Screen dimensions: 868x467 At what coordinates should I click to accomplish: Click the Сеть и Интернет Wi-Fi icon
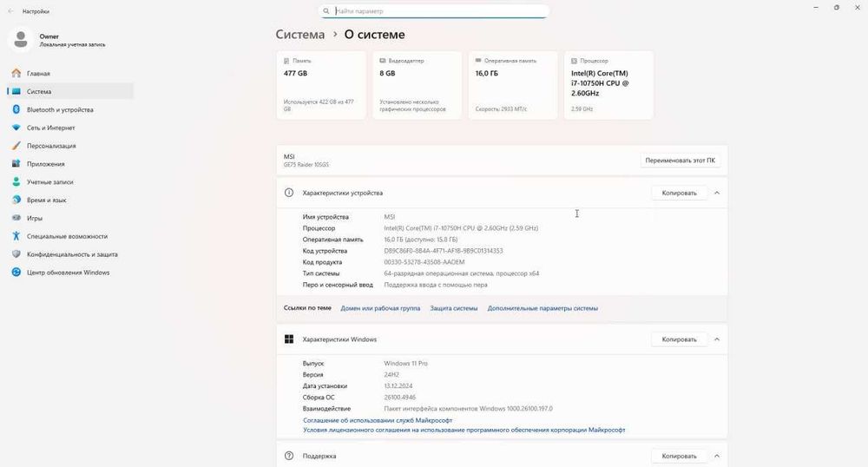(16, 128)
